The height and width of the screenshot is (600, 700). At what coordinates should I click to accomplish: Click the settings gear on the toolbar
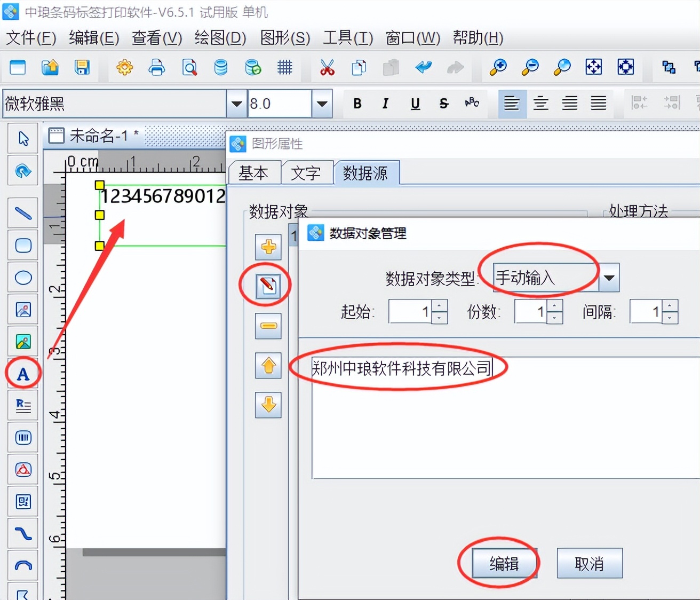[x=124, y=68]
